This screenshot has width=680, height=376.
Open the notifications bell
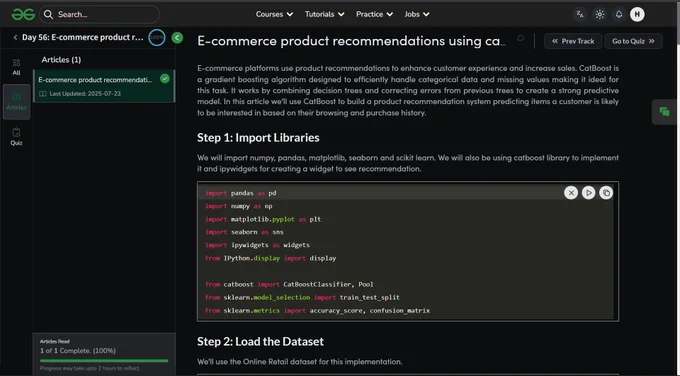click(619, 14)
